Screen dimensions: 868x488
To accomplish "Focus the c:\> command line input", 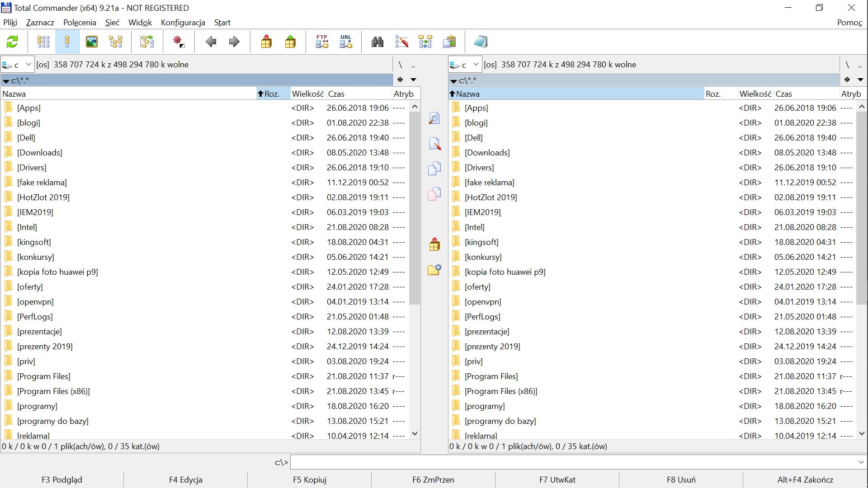I will pos(573,462).
